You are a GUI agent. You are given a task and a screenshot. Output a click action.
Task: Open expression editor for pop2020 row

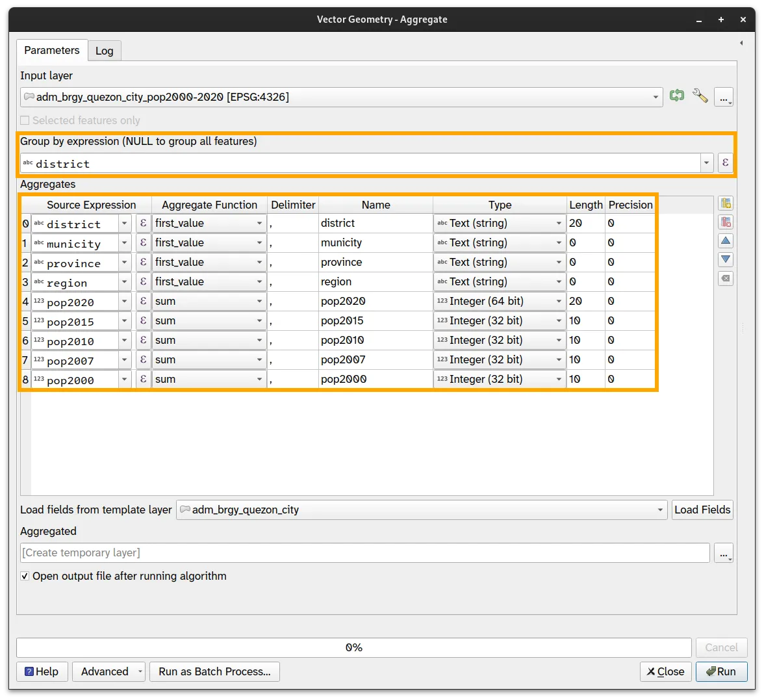tap(143, 301)
